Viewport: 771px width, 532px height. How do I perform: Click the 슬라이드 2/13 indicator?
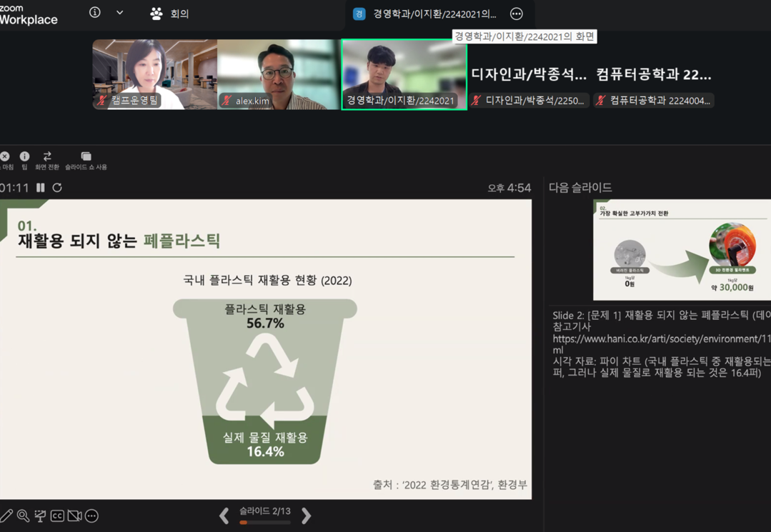coord(265,511)
